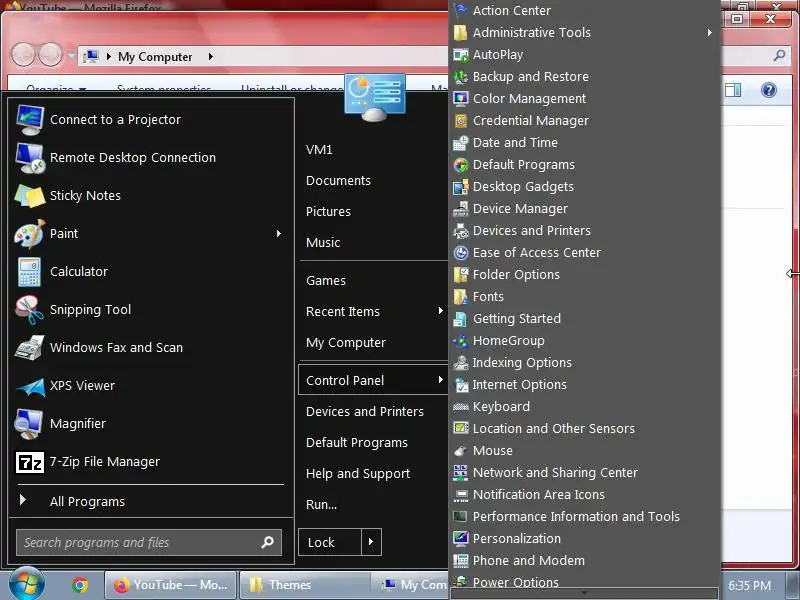Screen dimensions: 800x600
Task: Expand the Administrative Tools submenu arrow
Action: tap(710, 33)
